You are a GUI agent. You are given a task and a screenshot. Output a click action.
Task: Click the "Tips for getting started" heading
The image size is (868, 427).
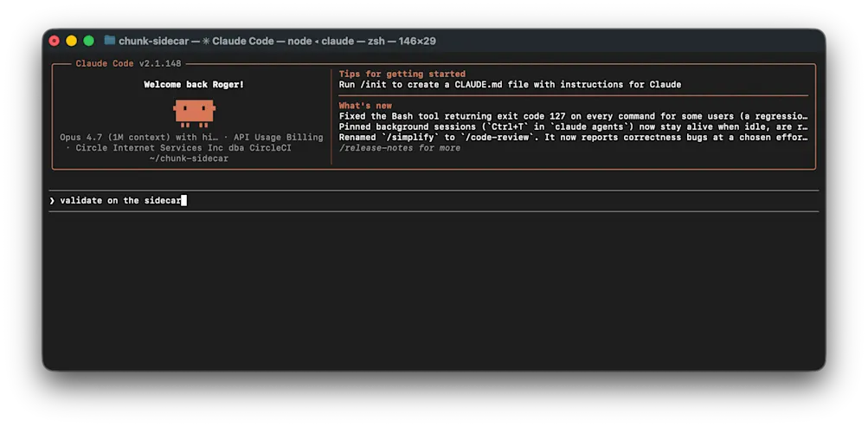(x=402, y=74)
